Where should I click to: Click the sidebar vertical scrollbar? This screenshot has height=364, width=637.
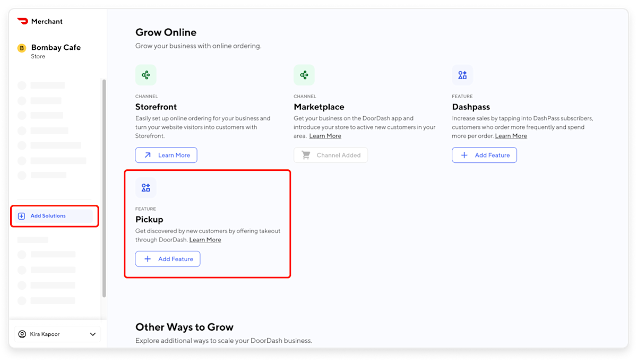[104, 188]
